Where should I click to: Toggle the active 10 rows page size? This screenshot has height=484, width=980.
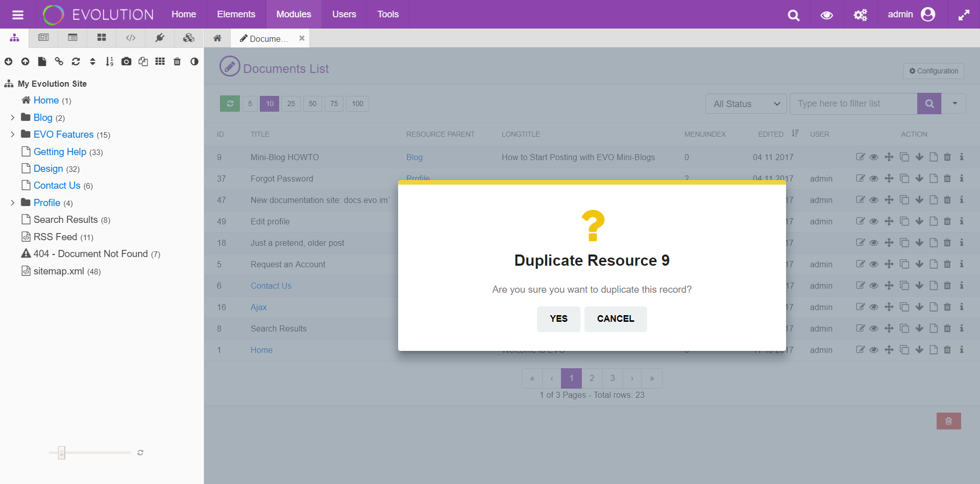[x=269, y=104]
